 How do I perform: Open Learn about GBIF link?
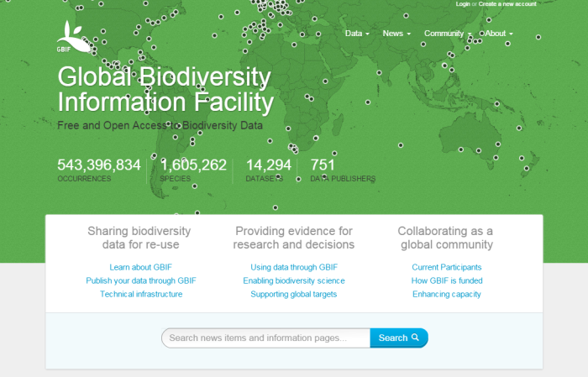tap(141, 267)
